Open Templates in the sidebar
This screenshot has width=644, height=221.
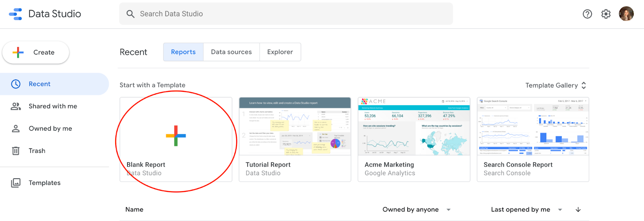click(x=54, y=183)
